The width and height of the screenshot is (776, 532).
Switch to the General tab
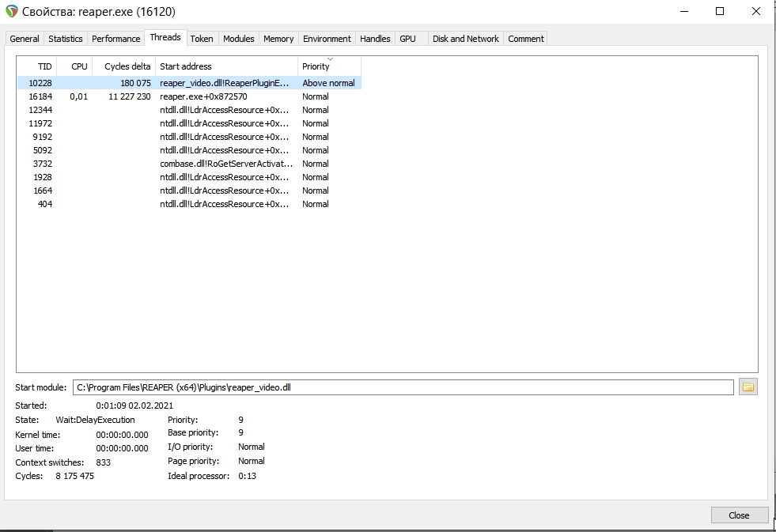[25, 39]
